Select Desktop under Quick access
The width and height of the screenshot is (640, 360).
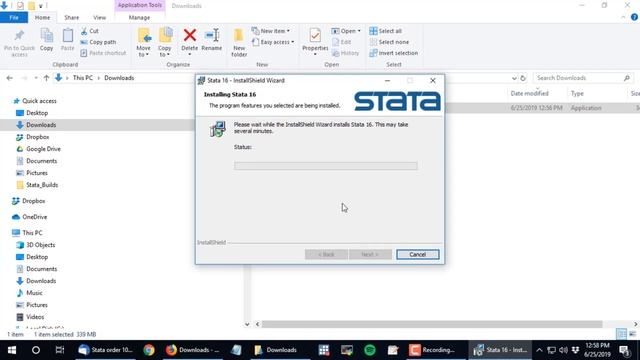[37, 113]
